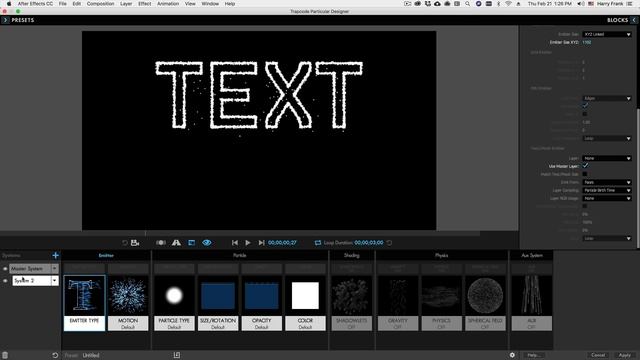Add a new particle system with plus icon

coord(56,256)
